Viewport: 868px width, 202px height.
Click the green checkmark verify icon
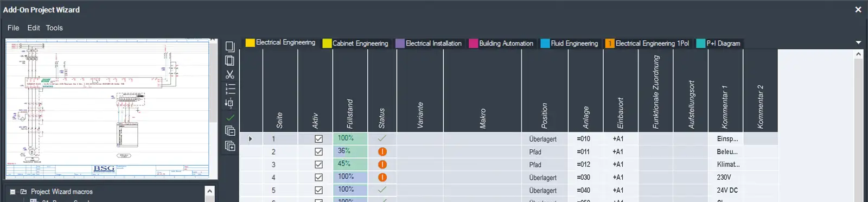tap(230, 117)
